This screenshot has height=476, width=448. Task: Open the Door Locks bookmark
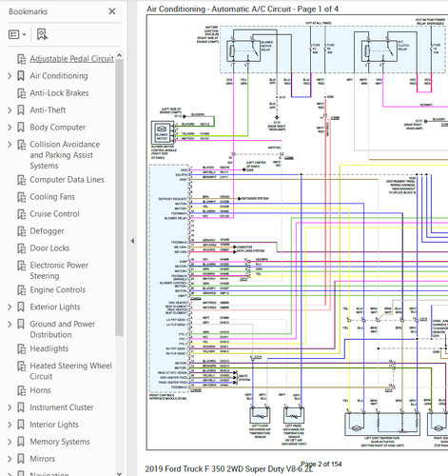(49, 248)
